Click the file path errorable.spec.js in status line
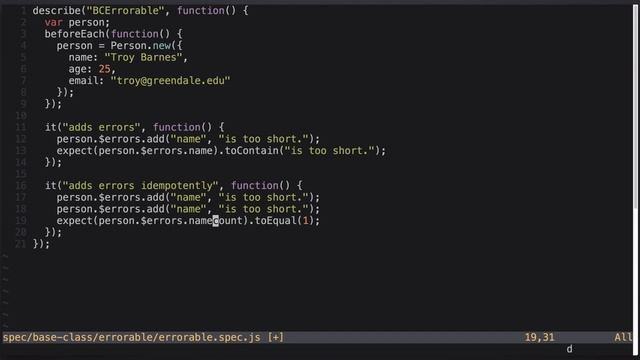640x360 pixels. tap(131, 338)
